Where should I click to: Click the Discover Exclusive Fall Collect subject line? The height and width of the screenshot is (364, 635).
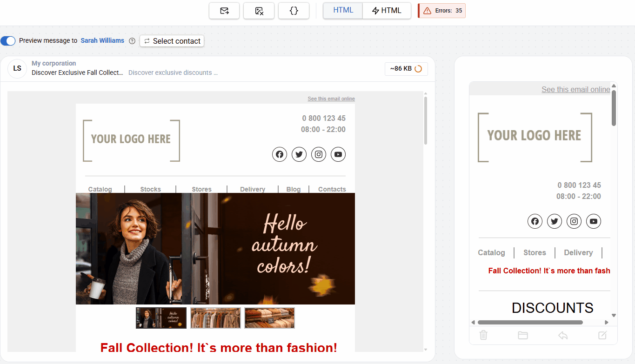pos(77,73)
